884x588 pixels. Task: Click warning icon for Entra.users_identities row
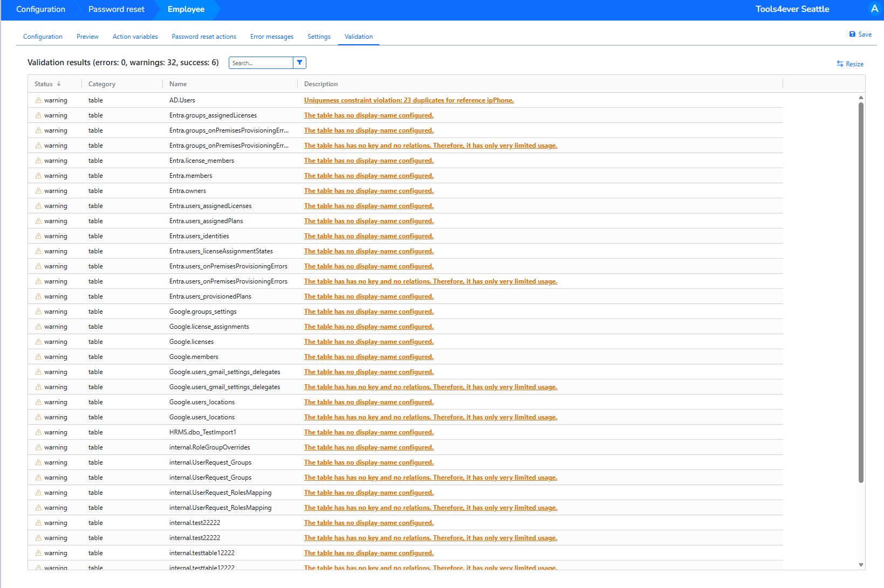point(38,236)
